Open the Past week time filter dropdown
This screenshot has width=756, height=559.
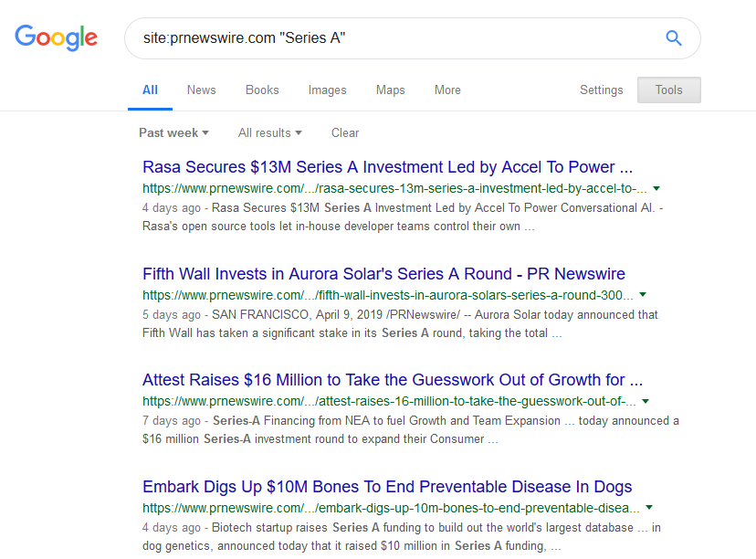pyautogui.click(x=173, y=132)
